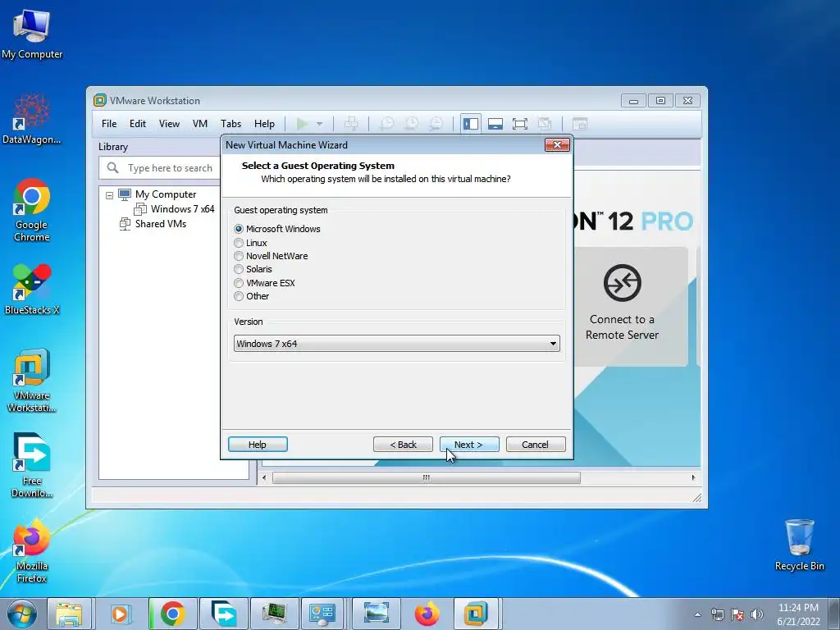840x630 pixels.
Task: Click the Enter Full Screen icon
Action: 519,124
